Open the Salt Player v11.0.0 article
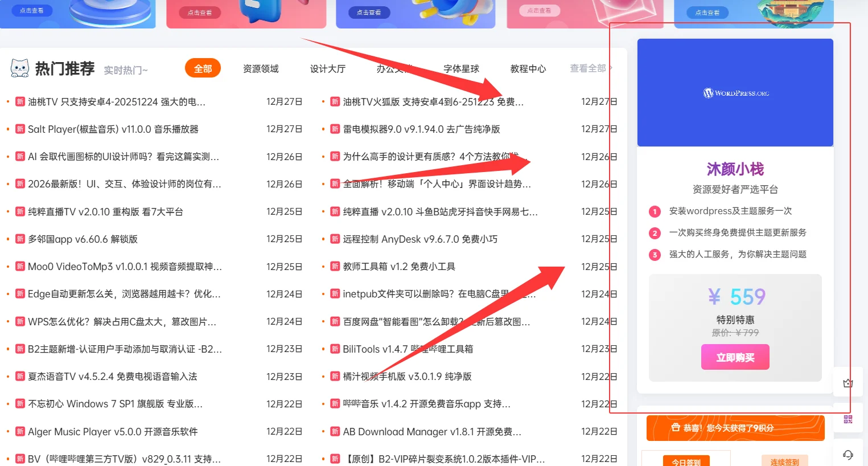 click(114, 129)
